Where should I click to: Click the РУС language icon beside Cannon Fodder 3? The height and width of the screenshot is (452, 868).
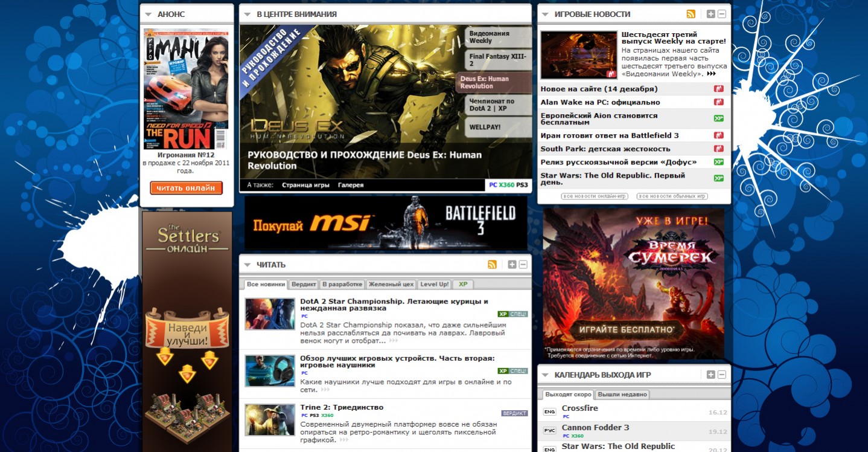pyautogui.click(x=549, y=431)
